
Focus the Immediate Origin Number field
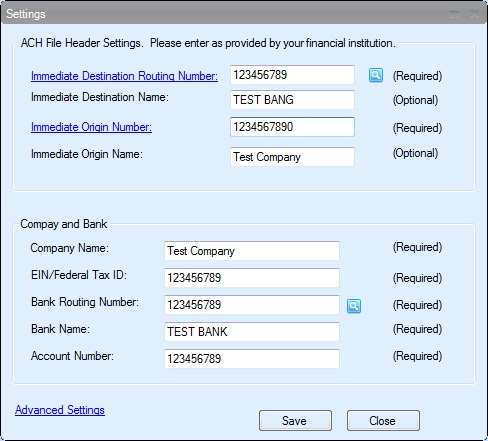pyautogui.click(x=292, y=127)
